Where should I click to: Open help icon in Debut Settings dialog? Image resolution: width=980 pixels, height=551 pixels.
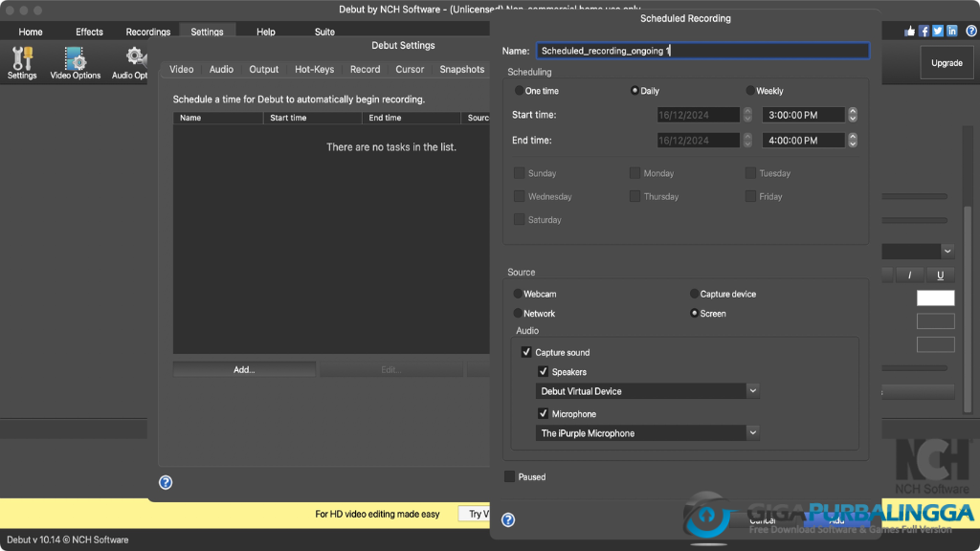pyautogui.click(x=166, y=482)
